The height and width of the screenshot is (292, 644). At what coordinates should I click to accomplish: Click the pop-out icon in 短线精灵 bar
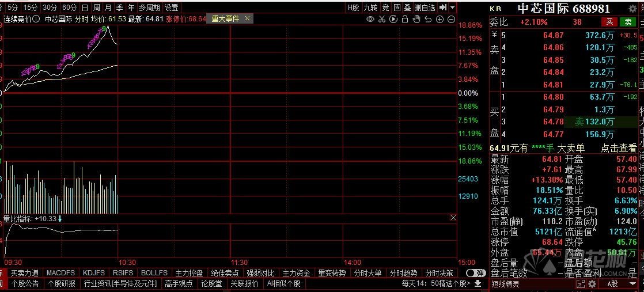pyautogui.click(x=580, y=284)
